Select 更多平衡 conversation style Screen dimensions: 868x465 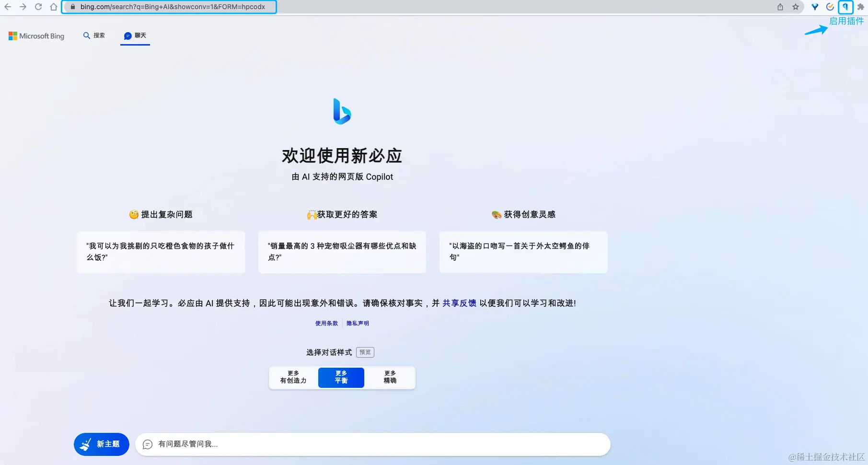(341, 377)
